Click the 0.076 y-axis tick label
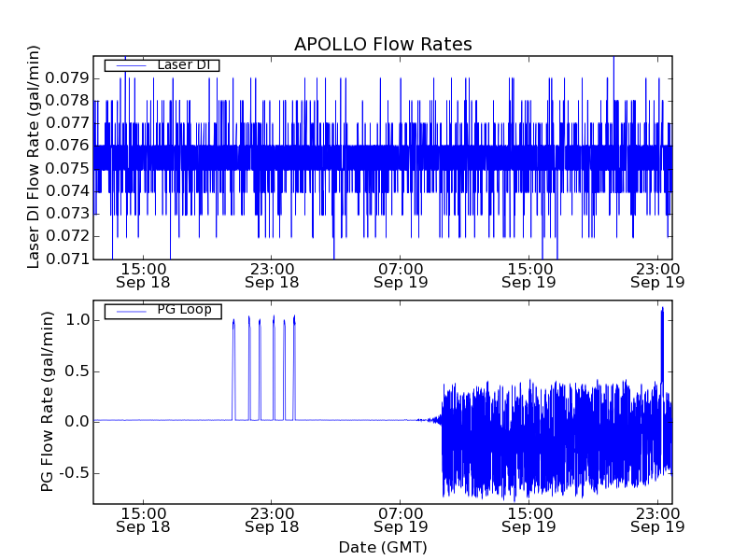 67,146
